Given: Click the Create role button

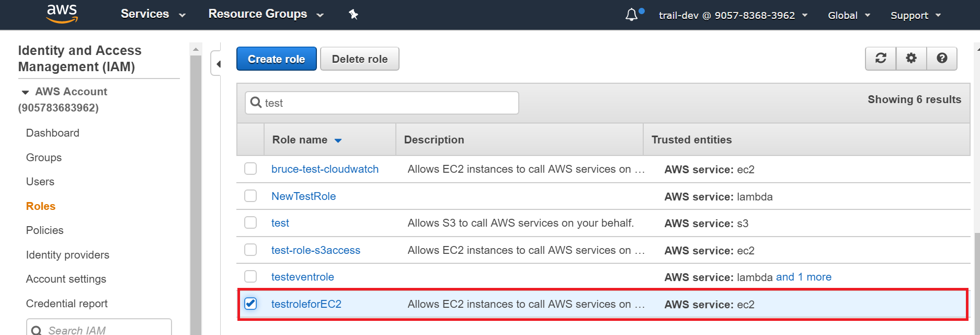Looking at the screenshot, I should pyautogui.click(x=276, y=59).
